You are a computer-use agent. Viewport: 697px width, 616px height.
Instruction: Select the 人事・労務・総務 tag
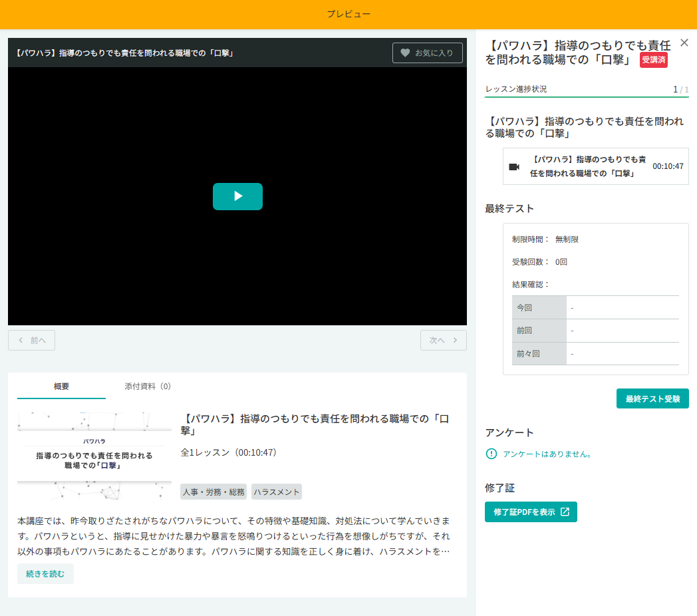pyautogui.click(x=213, y=492)
